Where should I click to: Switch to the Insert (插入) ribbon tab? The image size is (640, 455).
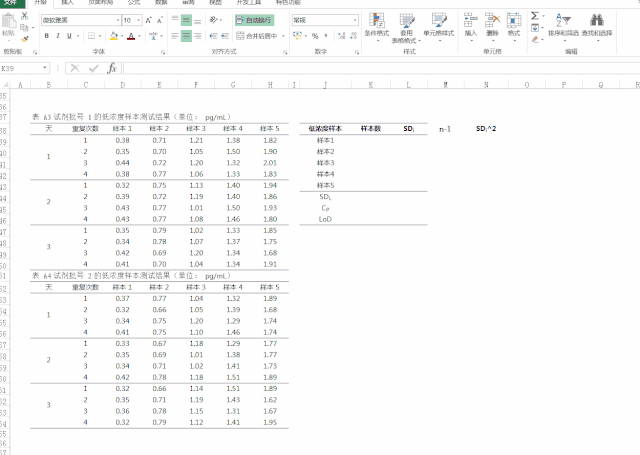67,3
